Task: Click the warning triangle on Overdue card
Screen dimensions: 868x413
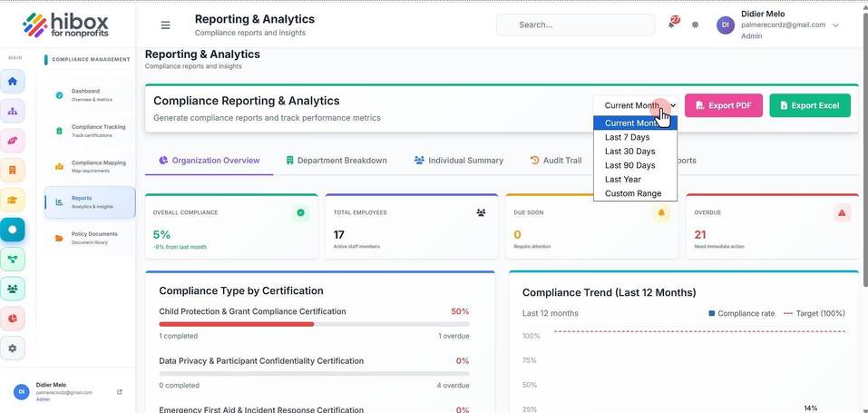Action: tap(842, 212)
